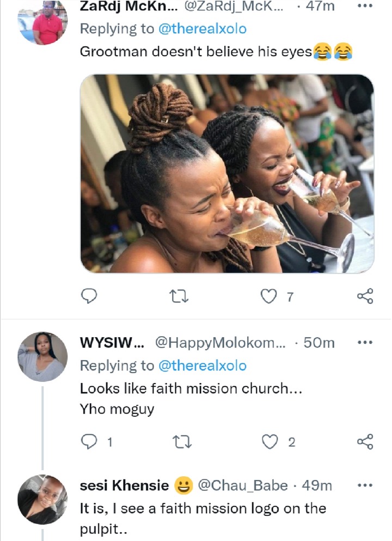
Task: View WYSIWYG user's profile avatar
Action: [42, 356]
